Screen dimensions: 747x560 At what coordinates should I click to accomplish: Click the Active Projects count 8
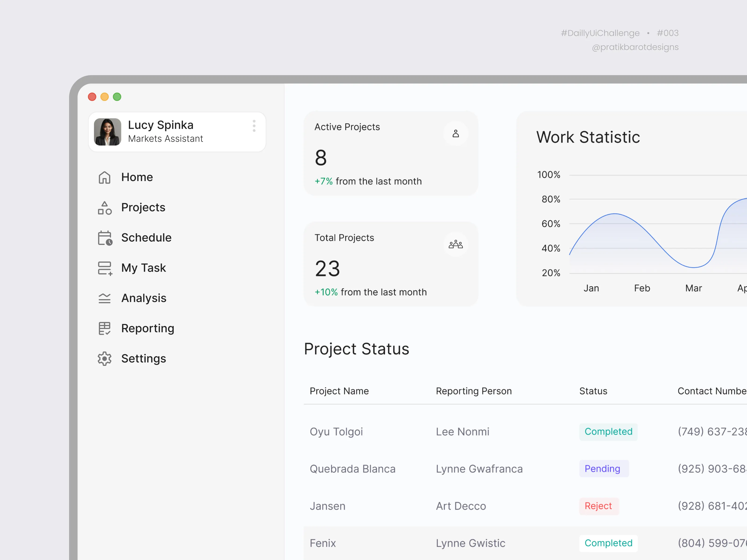pos(321,158)
